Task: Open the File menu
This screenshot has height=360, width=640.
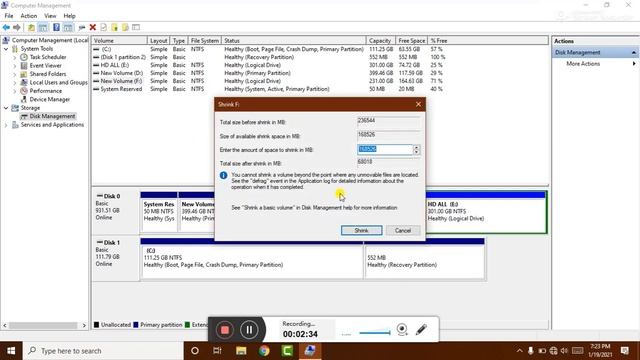Action: (9, 16)
